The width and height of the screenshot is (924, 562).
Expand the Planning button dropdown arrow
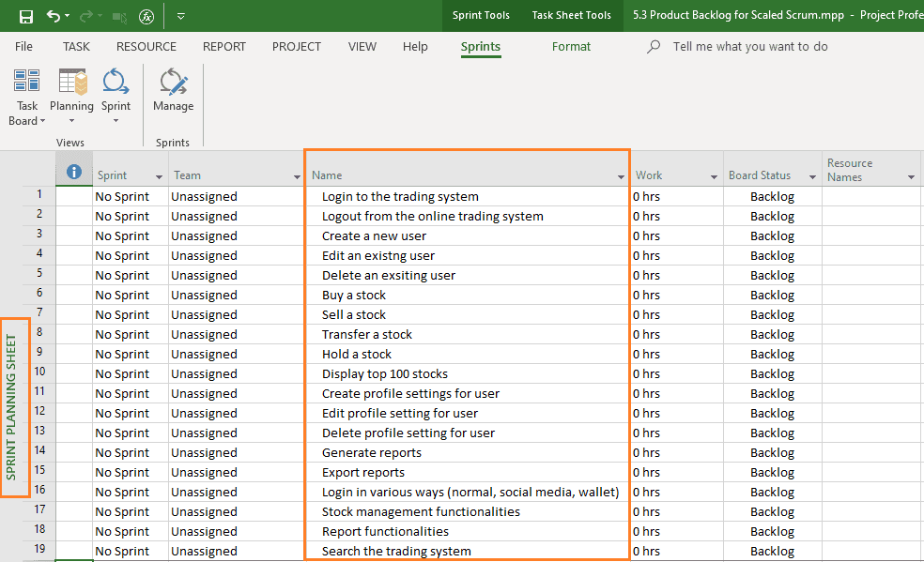[71, 121]
